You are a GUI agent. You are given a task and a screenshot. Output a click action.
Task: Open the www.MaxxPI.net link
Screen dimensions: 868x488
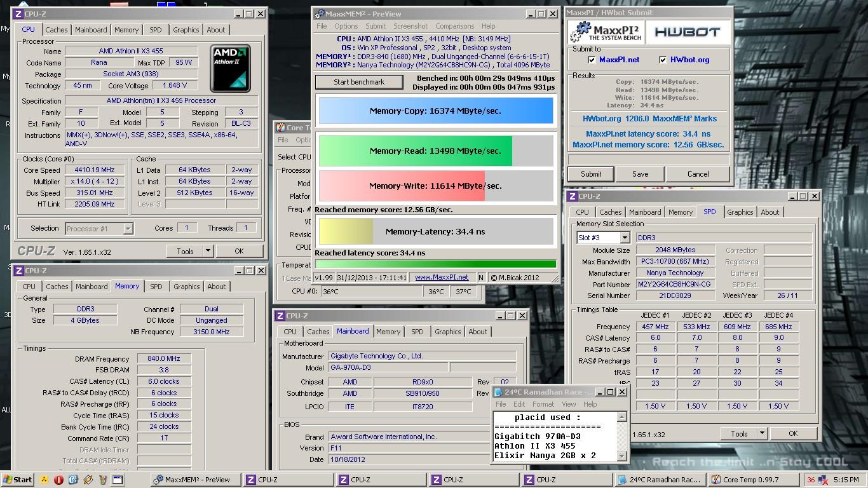(442, 277)
